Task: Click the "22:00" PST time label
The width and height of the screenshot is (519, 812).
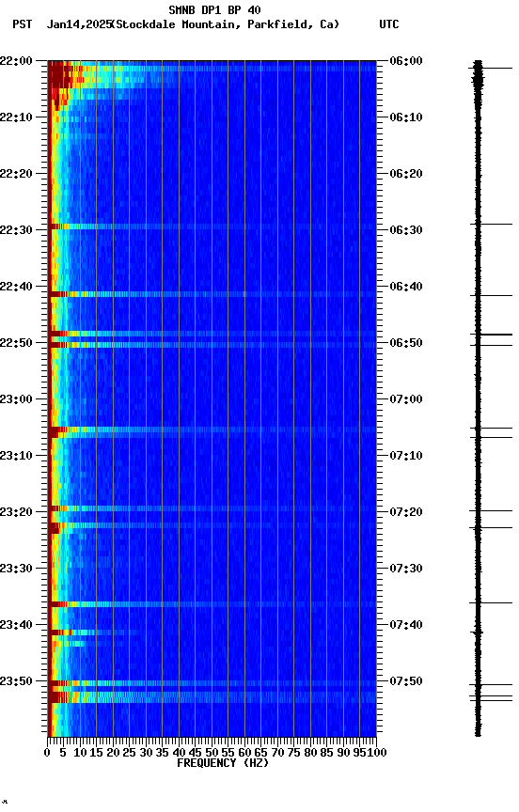Action: coord(16,61)
